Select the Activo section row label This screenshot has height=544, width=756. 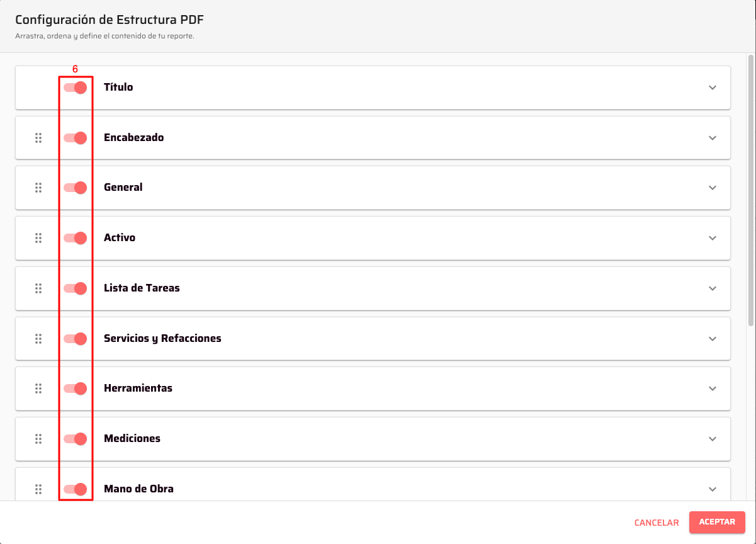click(120, 238)
